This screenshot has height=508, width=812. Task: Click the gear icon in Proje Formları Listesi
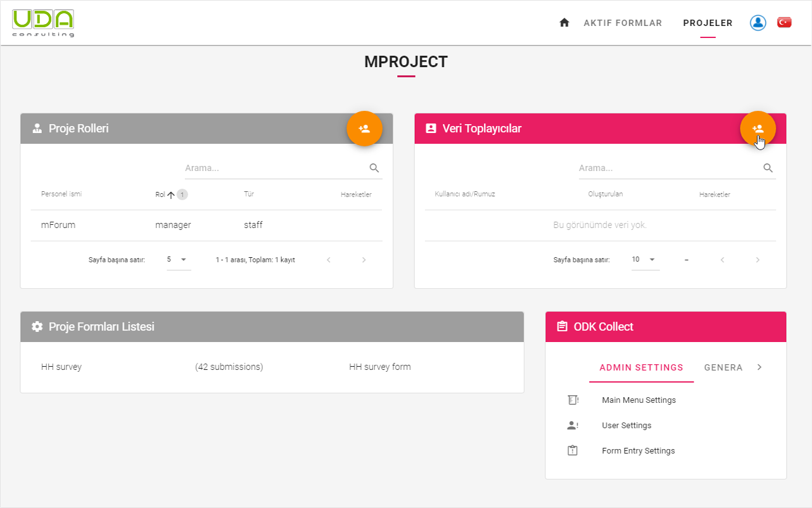(37, 327)
